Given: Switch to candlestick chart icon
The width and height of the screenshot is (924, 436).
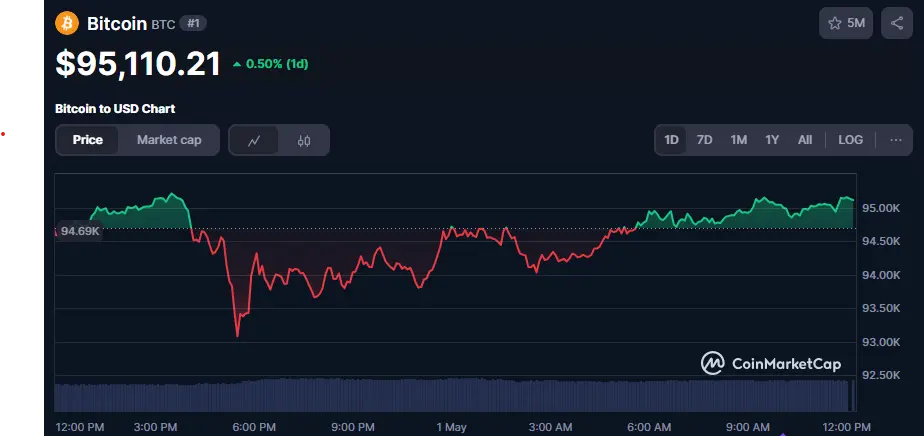Looking at the screenshot, I should coord(303,140).
